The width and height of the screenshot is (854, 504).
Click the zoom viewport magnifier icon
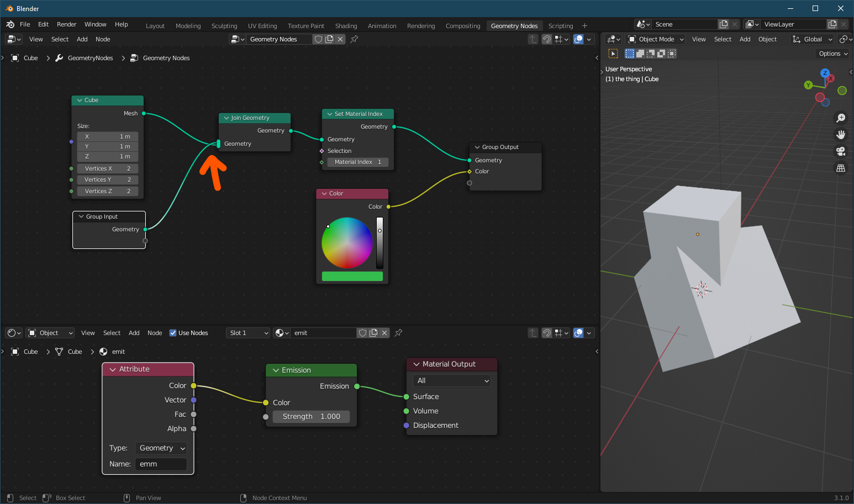pyautogui.click(x=841, y=118)
